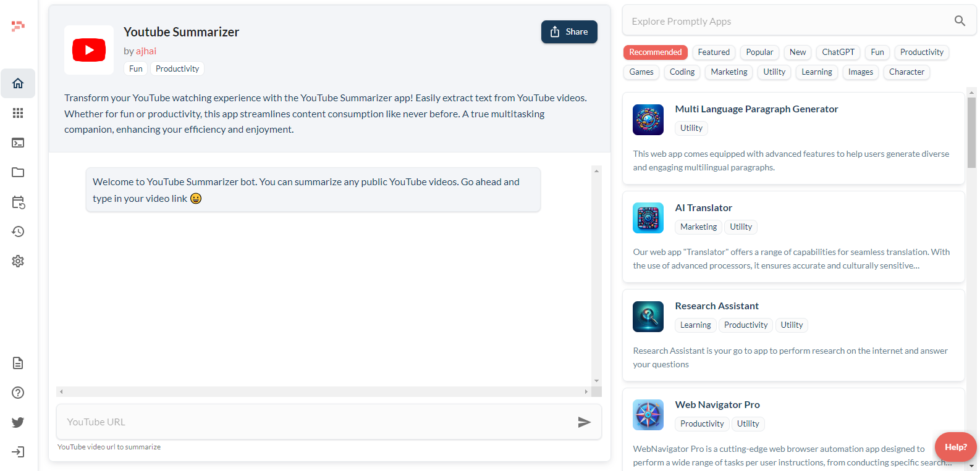Open the Home sidebar icon
The height and width of the screenshot is (471, 980).
pyautogui.click(x=18, y=83)
